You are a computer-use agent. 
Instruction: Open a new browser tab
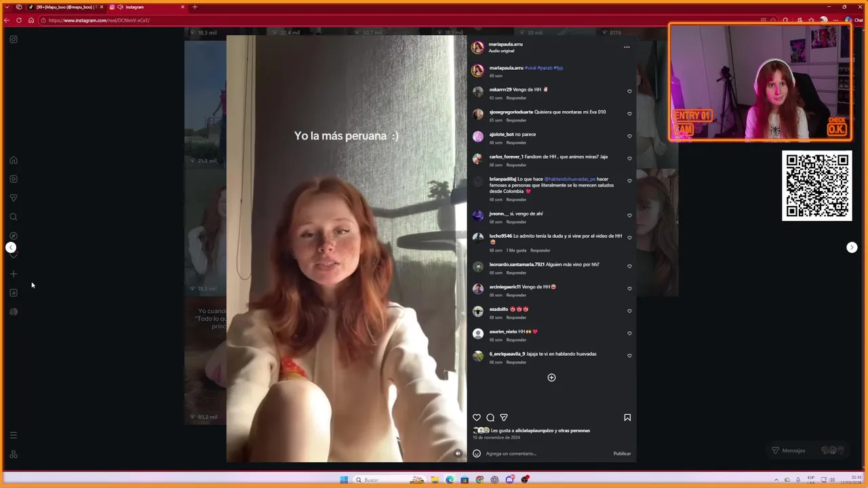pyautogui.click(x=195, y=7)
